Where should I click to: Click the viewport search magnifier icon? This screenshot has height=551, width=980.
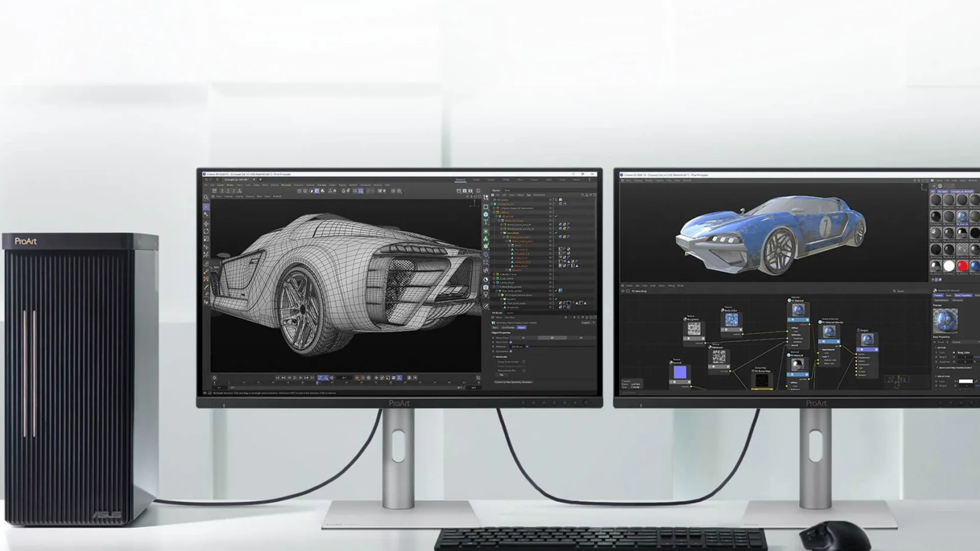point(206,197)
